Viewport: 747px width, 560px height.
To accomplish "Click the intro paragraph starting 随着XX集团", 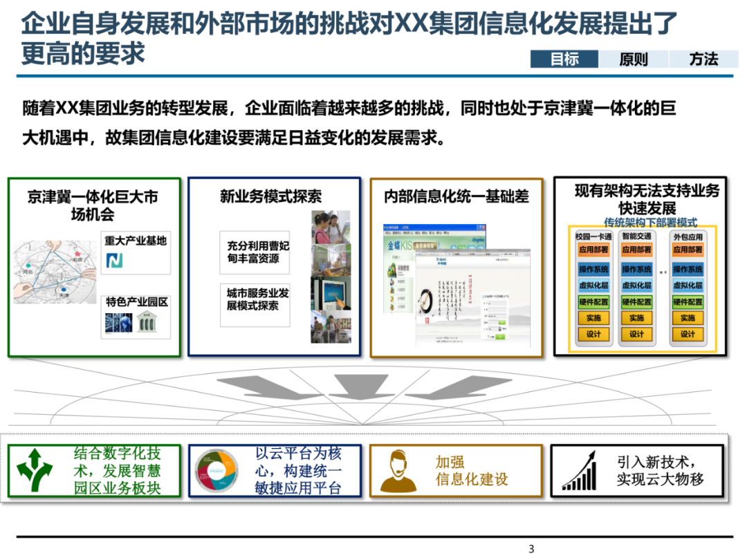I will (349, 123).
